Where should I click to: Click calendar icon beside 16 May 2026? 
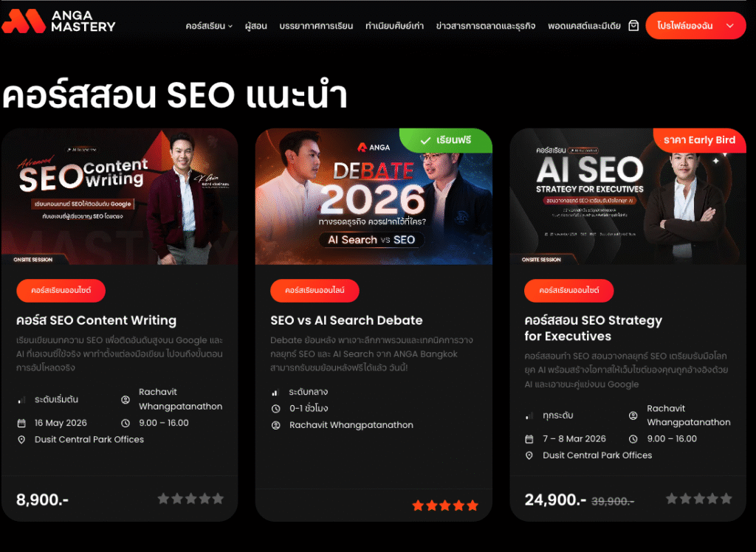[21, 424]
